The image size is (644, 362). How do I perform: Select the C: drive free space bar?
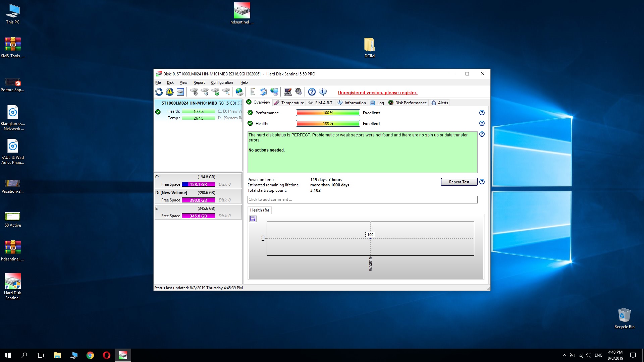[199, 184]
